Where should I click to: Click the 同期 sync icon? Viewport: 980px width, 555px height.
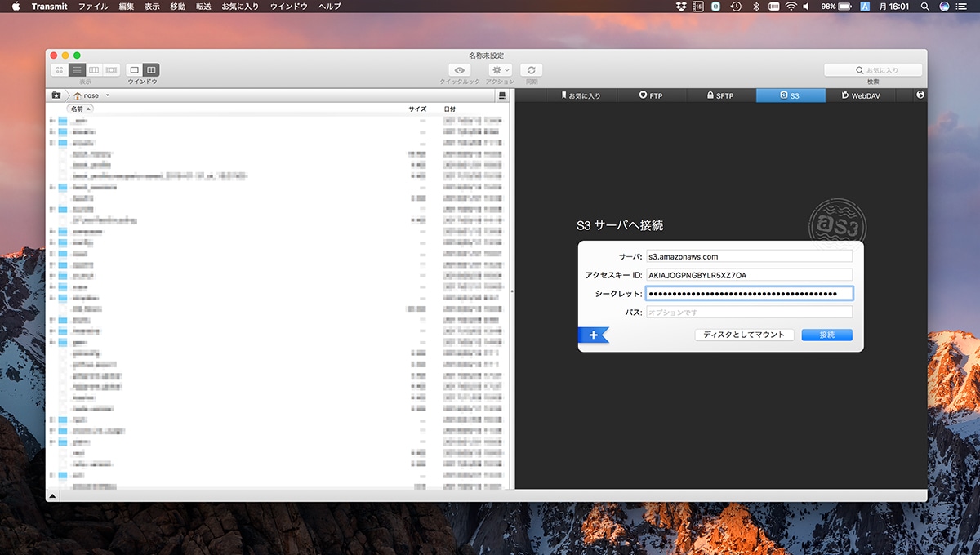pyautogui.click(x=532, y=70)
